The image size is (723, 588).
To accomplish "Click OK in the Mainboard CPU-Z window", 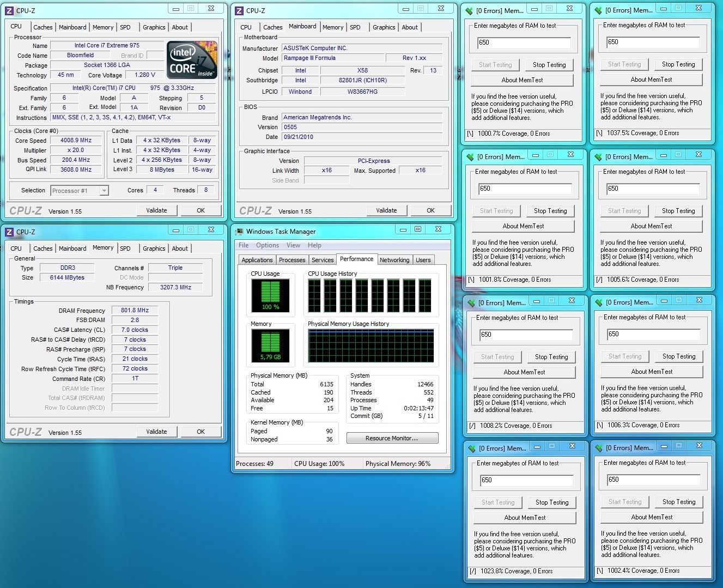I will coord(431,210).
